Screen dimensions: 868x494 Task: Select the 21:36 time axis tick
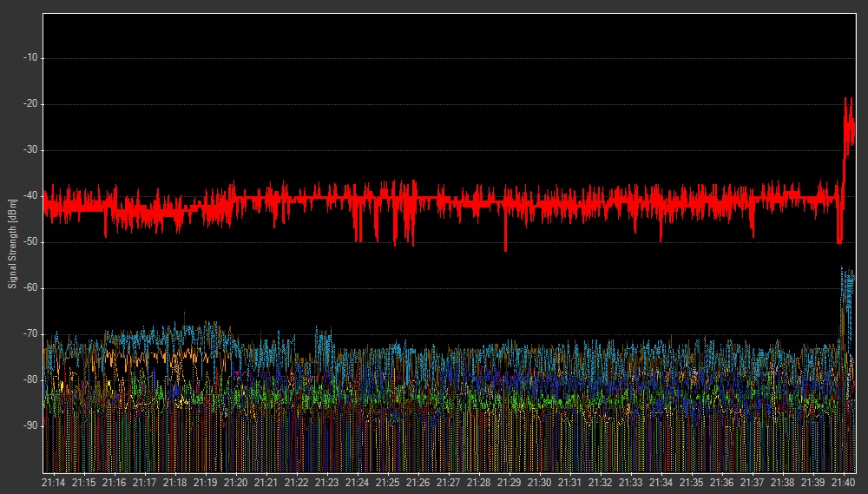(722, 482)
